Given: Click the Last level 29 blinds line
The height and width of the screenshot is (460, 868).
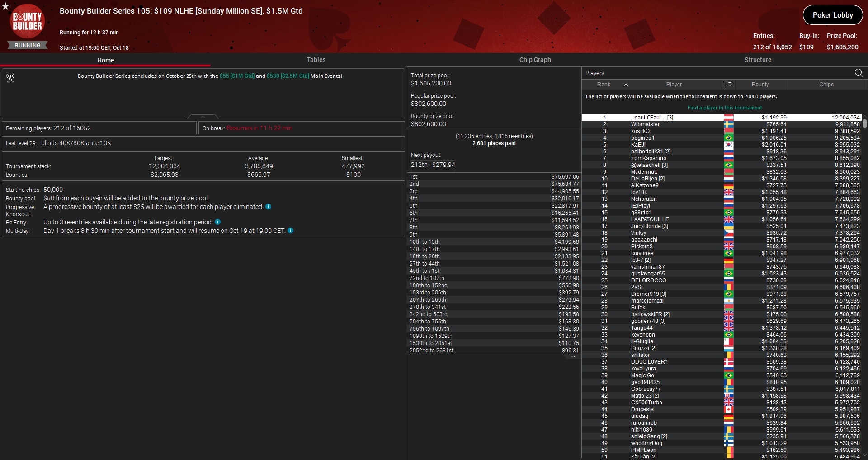Looking at the screenshot, I should 203,143.
